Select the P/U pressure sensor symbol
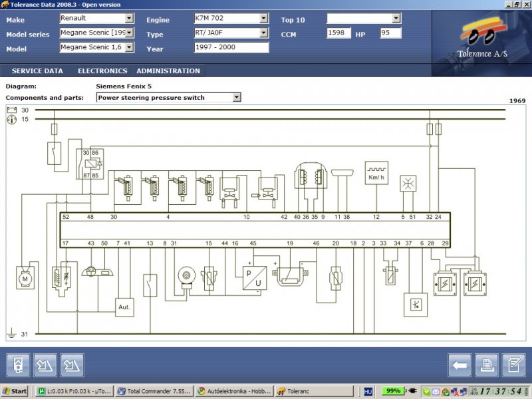Screen dimensions: 532x399 pyautogui.click(x=255, y=278)
